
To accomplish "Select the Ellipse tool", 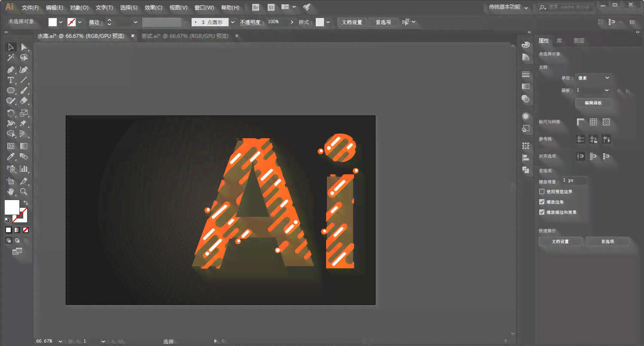I will click(11, 91).
